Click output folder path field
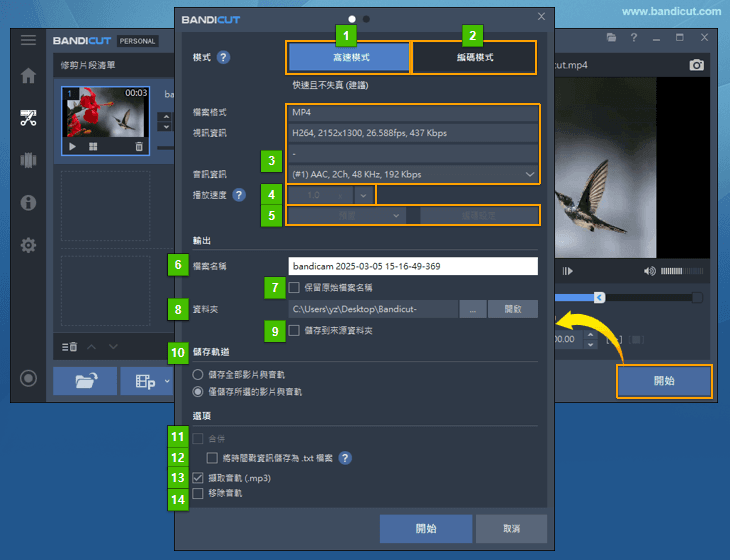Viewport: 730px width, 560px height. (x=373, y=309)
